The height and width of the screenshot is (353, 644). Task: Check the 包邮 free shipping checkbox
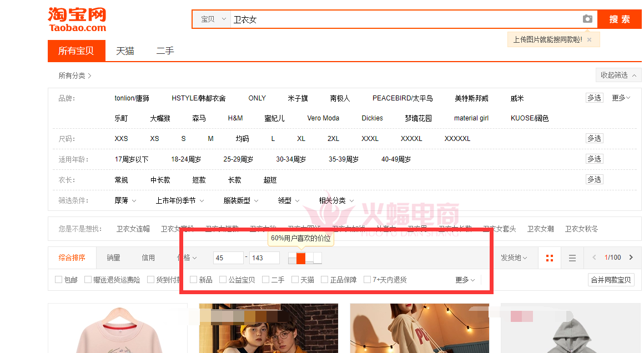tap(58, 280)
